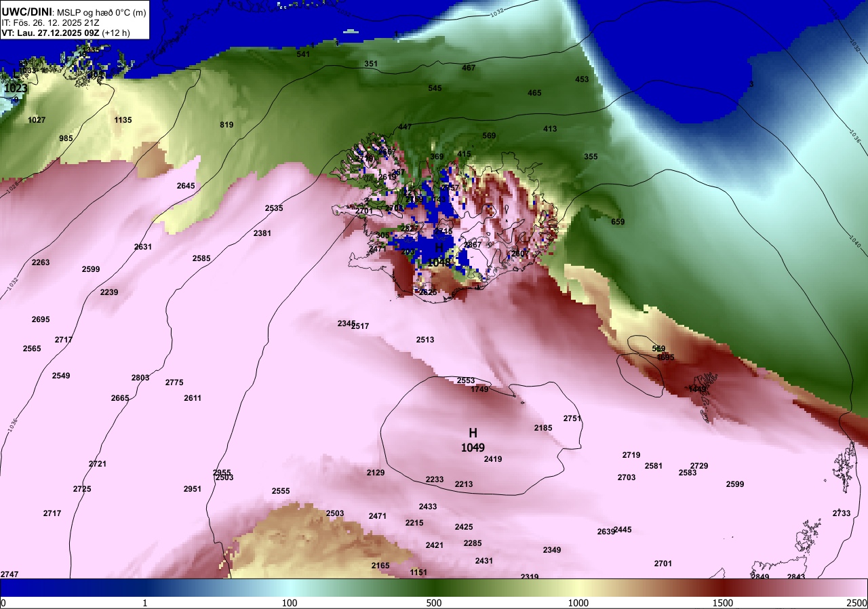Click the height value 2535
This screenshot has height=609, width=868.
point(274,208)
